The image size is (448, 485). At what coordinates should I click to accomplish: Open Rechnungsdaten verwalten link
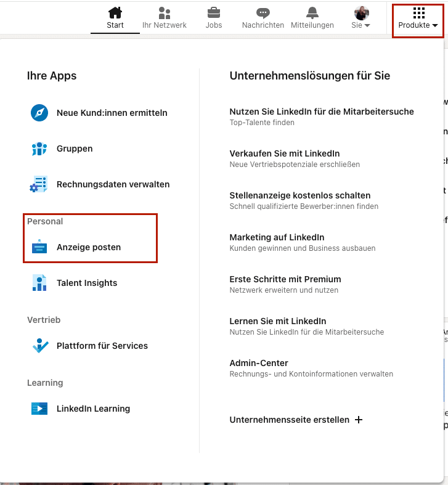(x=113, y=184)
